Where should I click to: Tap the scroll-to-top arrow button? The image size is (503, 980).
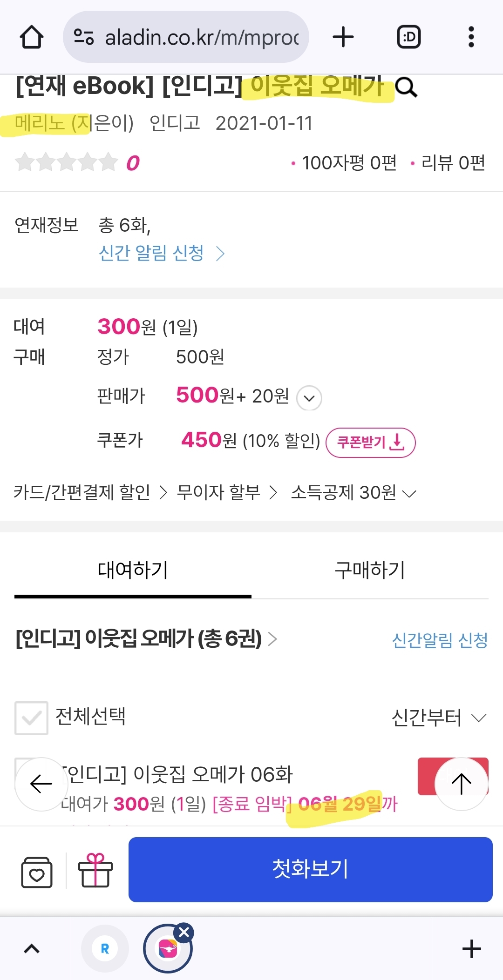462,784
